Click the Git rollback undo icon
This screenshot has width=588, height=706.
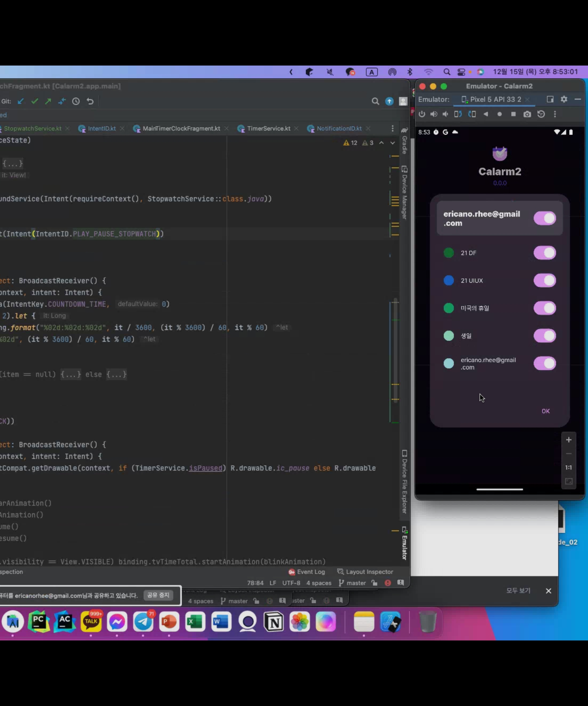90,101
